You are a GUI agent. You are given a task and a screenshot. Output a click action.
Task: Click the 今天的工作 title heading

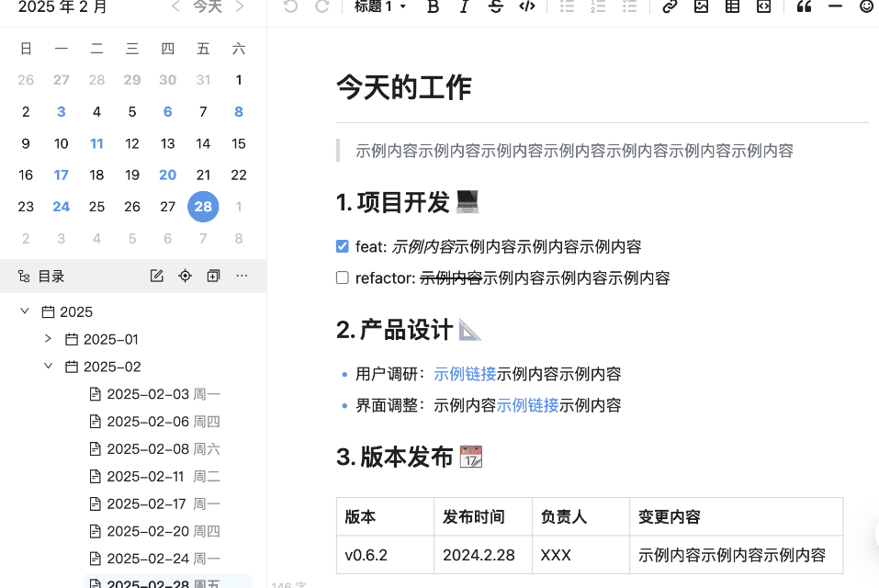(x=404, y=88)
